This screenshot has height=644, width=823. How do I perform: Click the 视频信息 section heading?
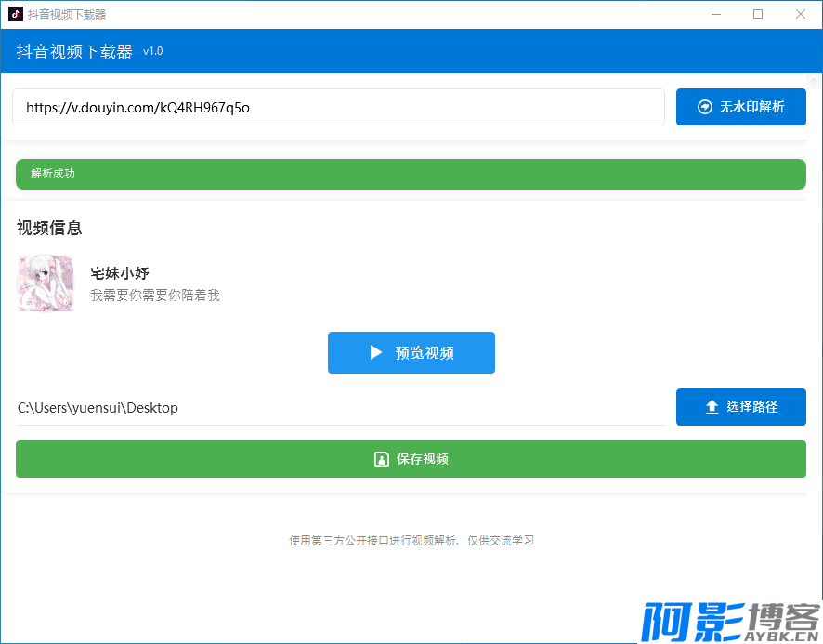(x=49, y=228)
